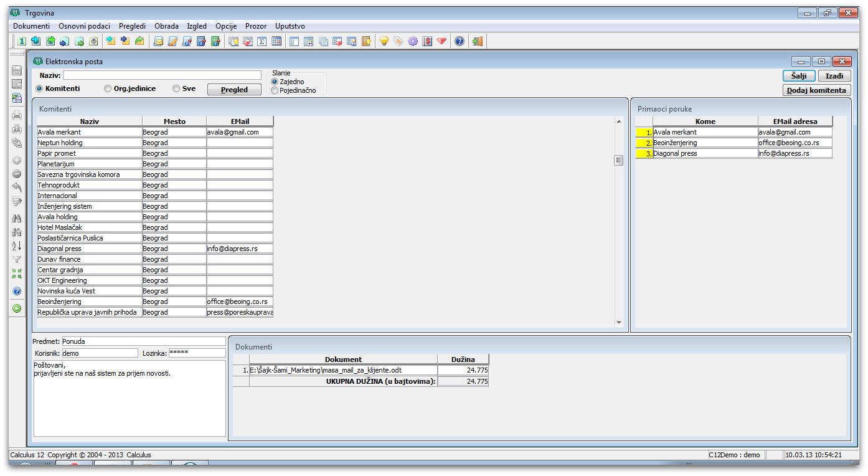The width and height of the screenshot is (868, 476).
Task: Click the Naziv search input field
Action: (x=162, y=75)
